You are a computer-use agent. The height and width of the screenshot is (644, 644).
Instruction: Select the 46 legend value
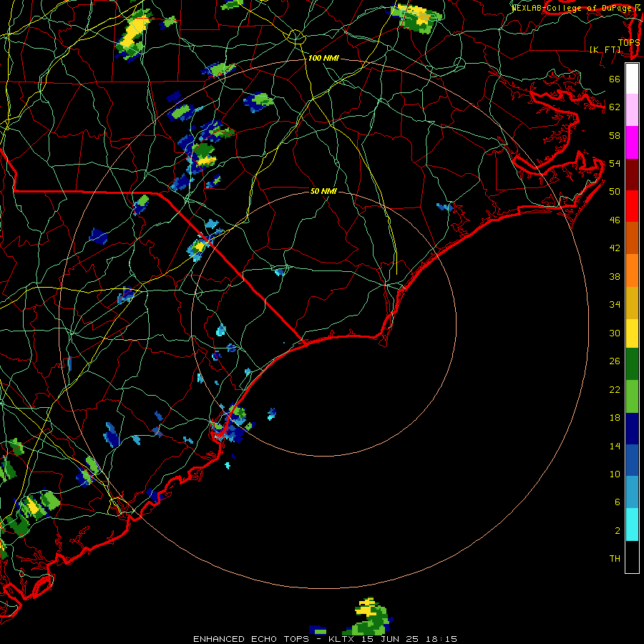pyautogui.click(x=615, y=220)
